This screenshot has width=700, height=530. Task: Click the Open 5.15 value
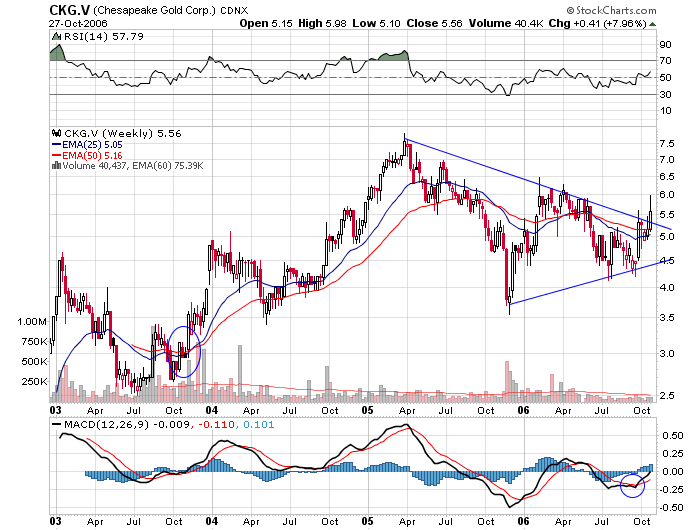click(266, 23)
